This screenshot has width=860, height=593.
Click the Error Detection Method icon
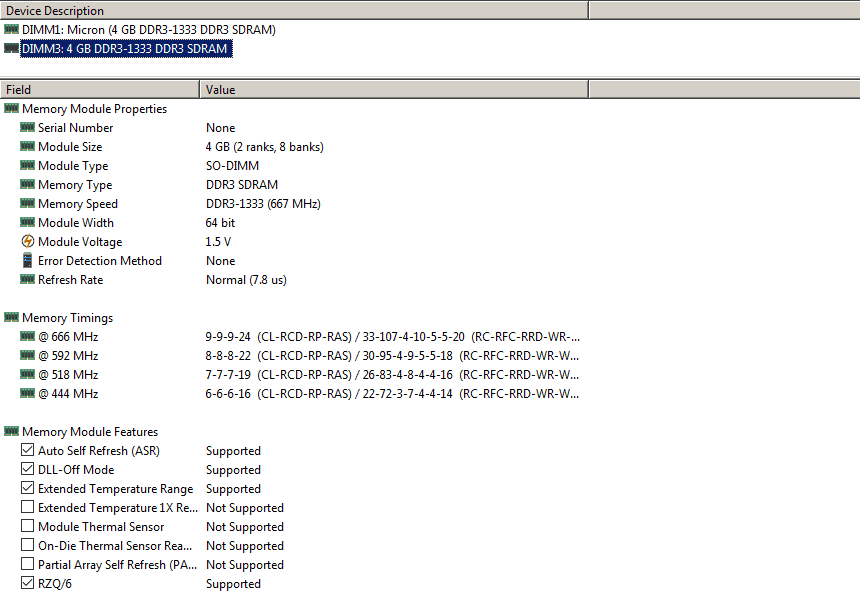click(x=27, y=261)
